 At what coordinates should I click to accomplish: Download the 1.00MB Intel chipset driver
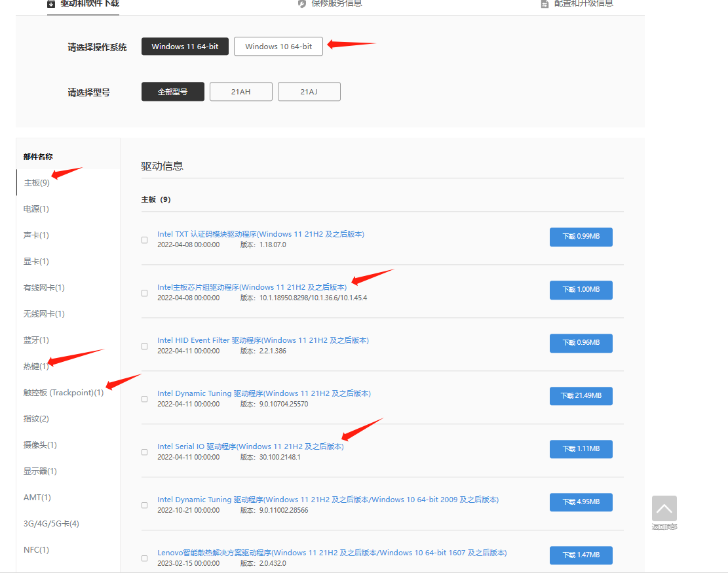581,290
